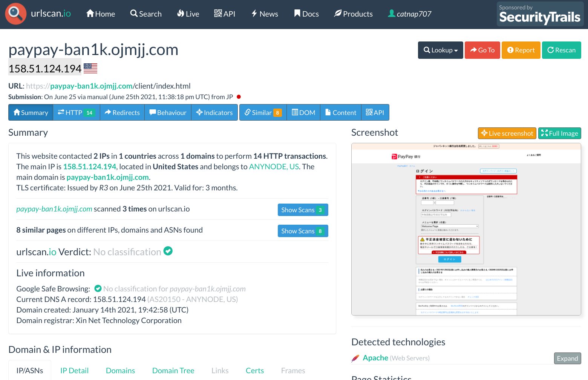
Task: Click the verdict green check icon
Action: [168, 251]
